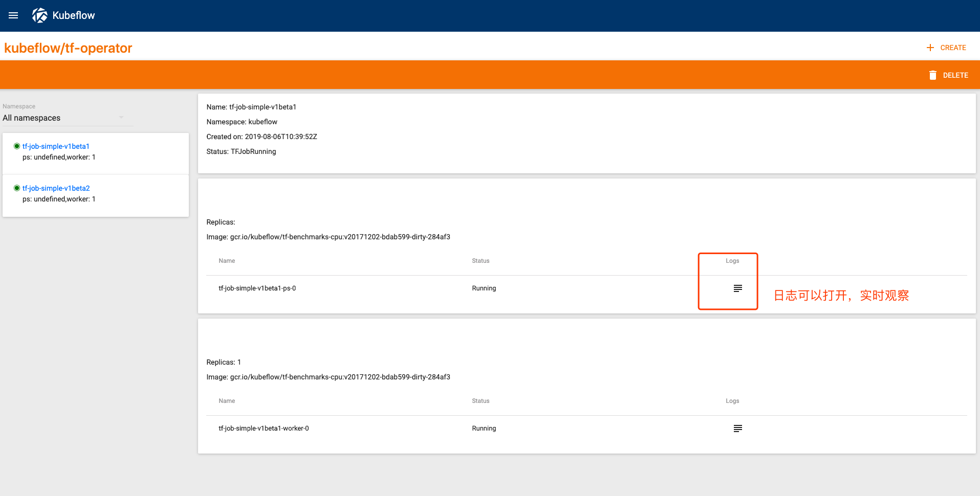980x496 pixels.
Task: Click the Namespace dropdown arrow
Action: pyautogui.click(x=121, y=118)
